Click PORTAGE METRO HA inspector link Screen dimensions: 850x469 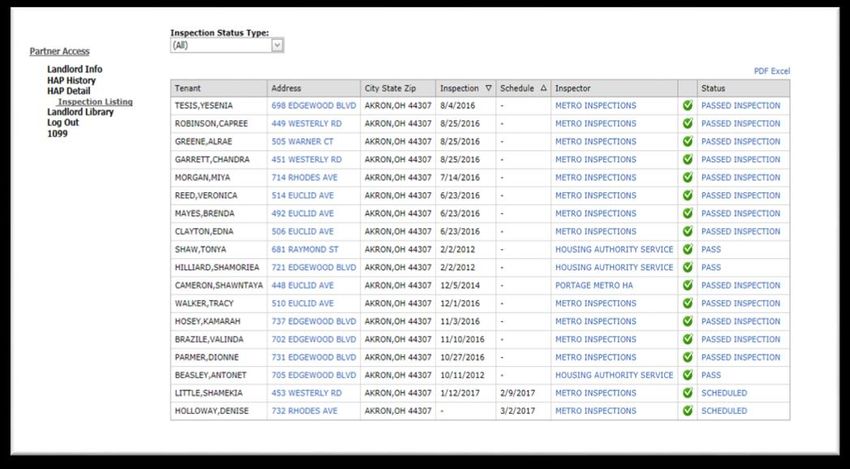(x=594, y=285)
